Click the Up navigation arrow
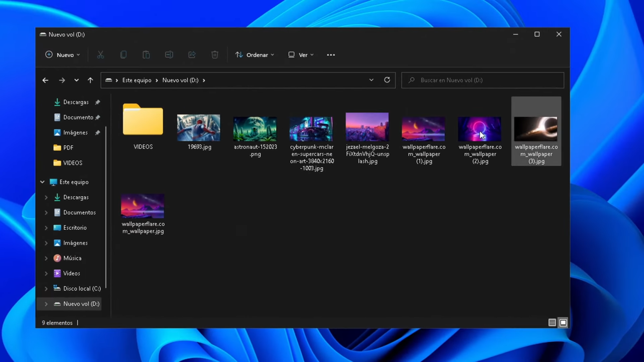Image resolution: width=644 pixels, height=362 pixels. 90,80
